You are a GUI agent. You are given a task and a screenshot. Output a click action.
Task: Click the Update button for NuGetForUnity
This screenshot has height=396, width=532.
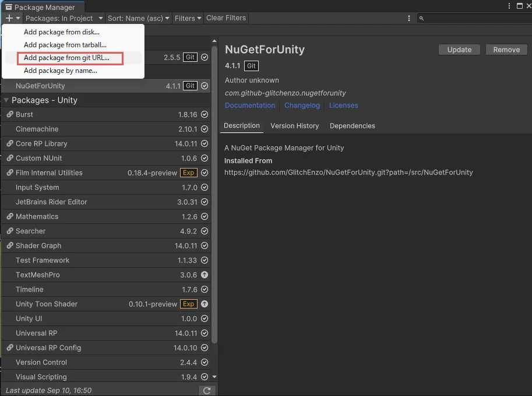(459, 50)
